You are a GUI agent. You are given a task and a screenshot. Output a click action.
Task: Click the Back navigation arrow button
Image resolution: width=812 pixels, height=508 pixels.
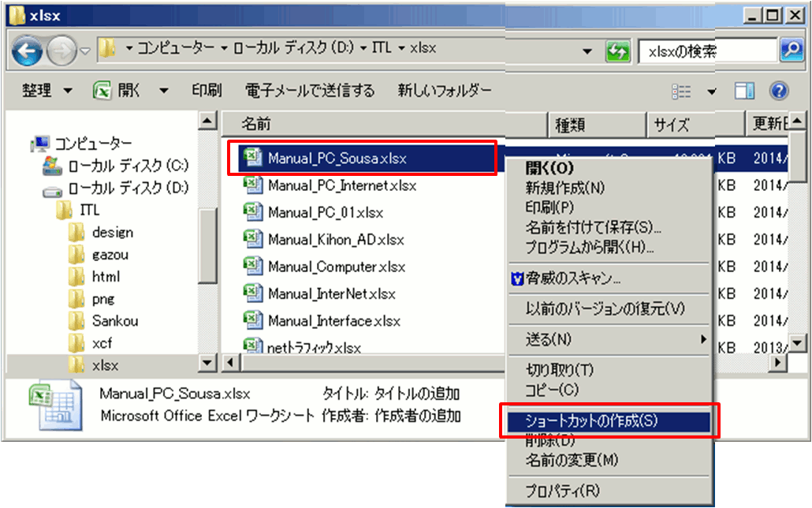pyautogui.click(x=28, y=51)
